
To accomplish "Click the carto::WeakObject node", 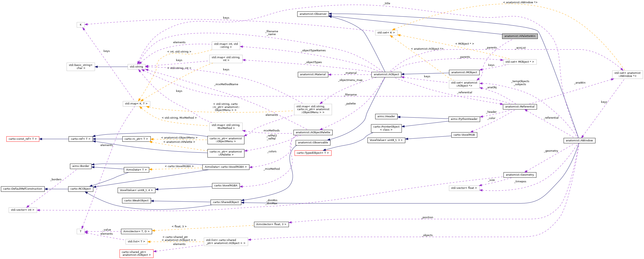I will [x=136, y=201].
